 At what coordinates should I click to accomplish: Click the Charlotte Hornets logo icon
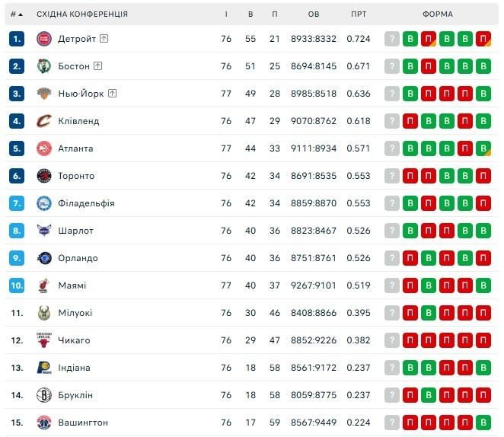click(x=43, y=231)
